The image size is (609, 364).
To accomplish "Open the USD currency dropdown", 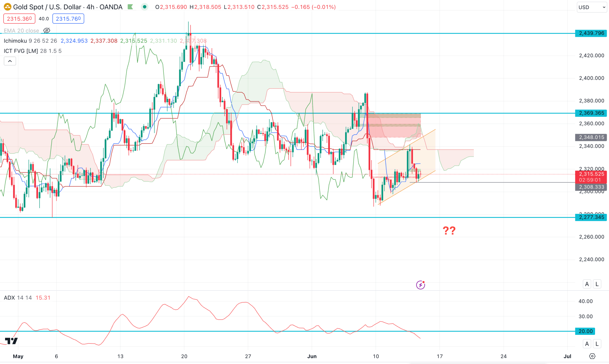I will pyautogui.click(x=592, y=7).
